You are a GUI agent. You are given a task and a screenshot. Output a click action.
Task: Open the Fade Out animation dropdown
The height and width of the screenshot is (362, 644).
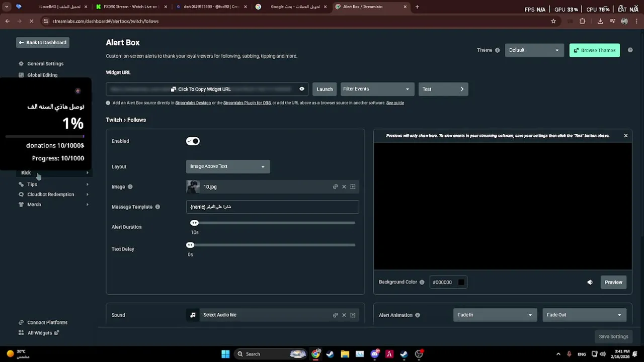click(x=584, y=315)
